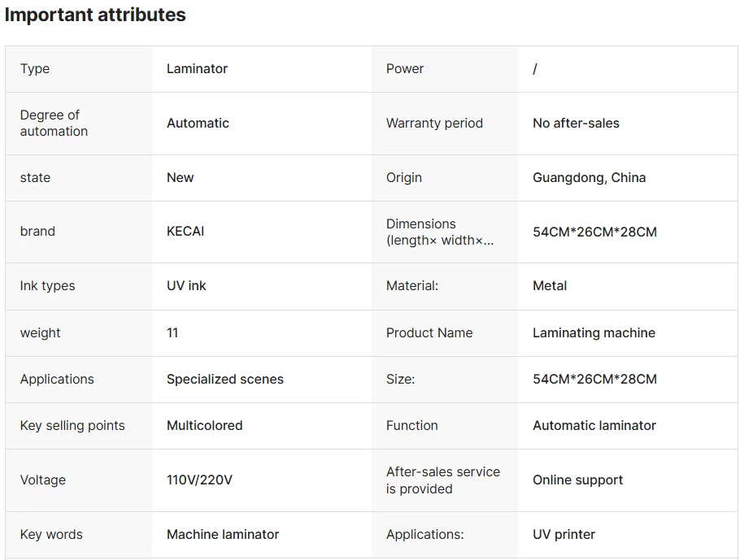The image size is (740, 560).
Task: Click the Automatic degree of automation value
Action: point(198,124)
